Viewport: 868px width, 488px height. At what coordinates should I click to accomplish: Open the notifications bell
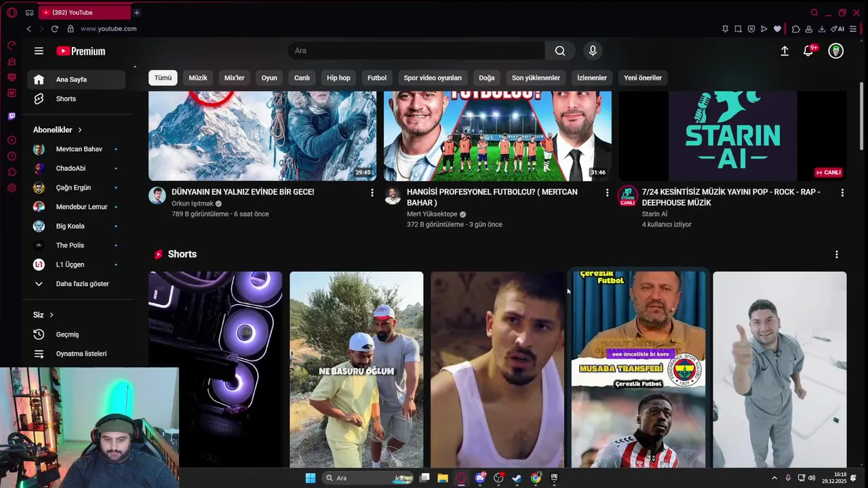[x=808, y=51]
